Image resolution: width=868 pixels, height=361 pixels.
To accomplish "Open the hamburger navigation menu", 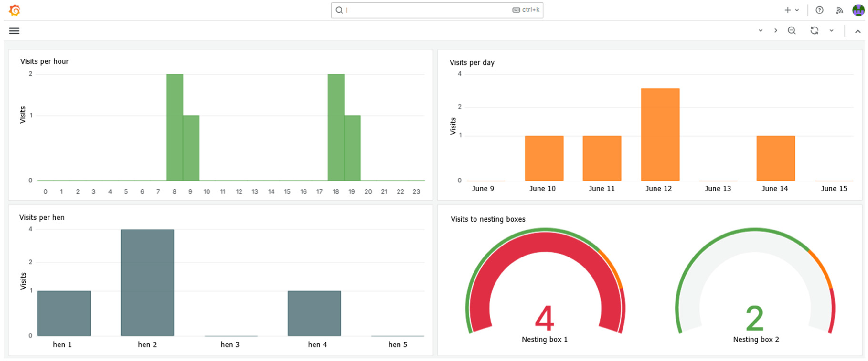I will pyautogui.click(x=14, y=31).
